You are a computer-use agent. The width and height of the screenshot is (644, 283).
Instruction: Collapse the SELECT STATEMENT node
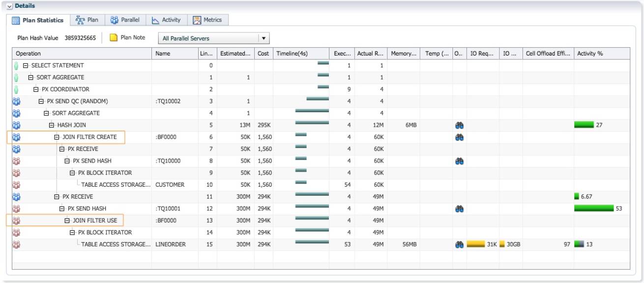click(26, 65)
